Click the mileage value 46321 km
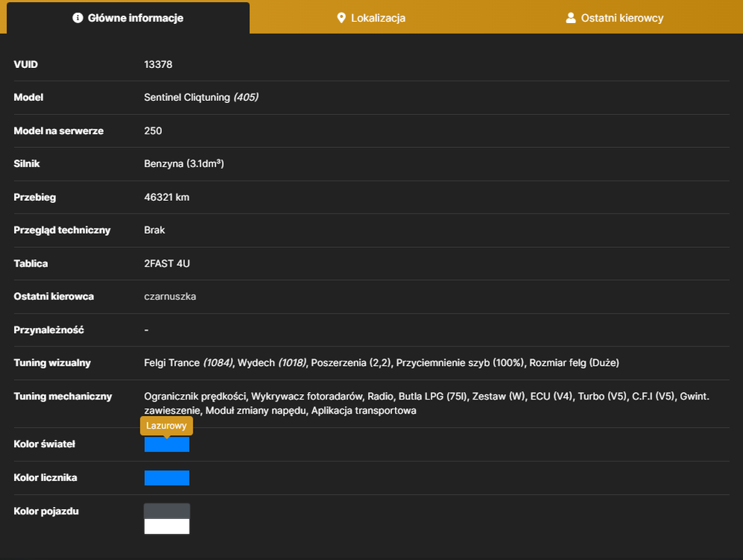This screenshot has height=560, width=743. (x=167, y=197)
